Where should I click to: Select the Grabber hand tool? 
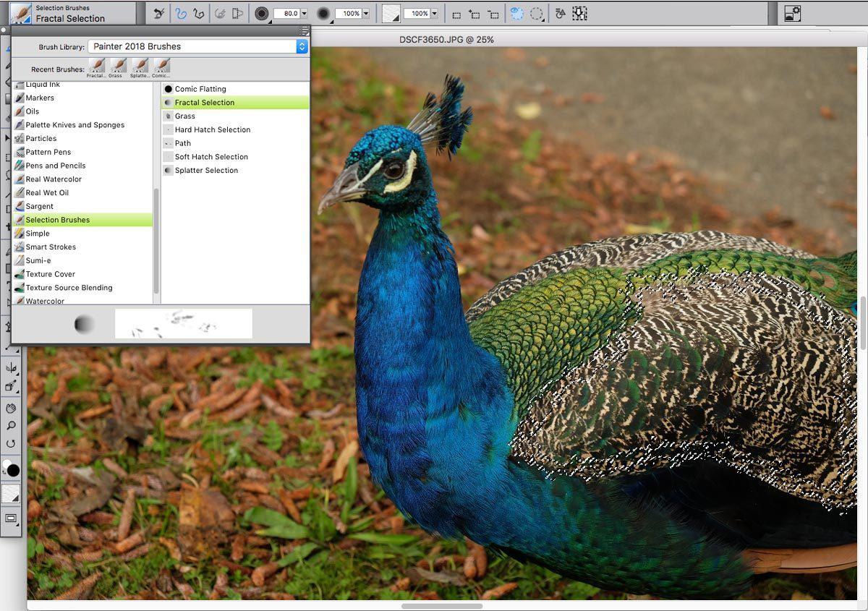pos(11,409)
